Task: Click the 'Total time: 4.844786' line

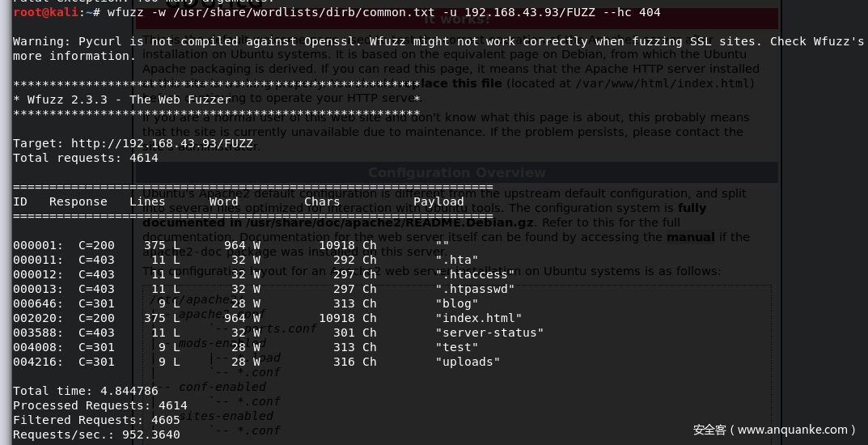Action: coord(85,391)
